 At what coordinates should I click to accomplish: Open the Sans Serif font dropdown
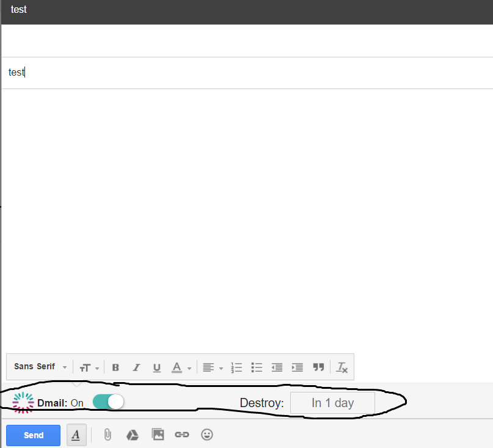[40, 367]
